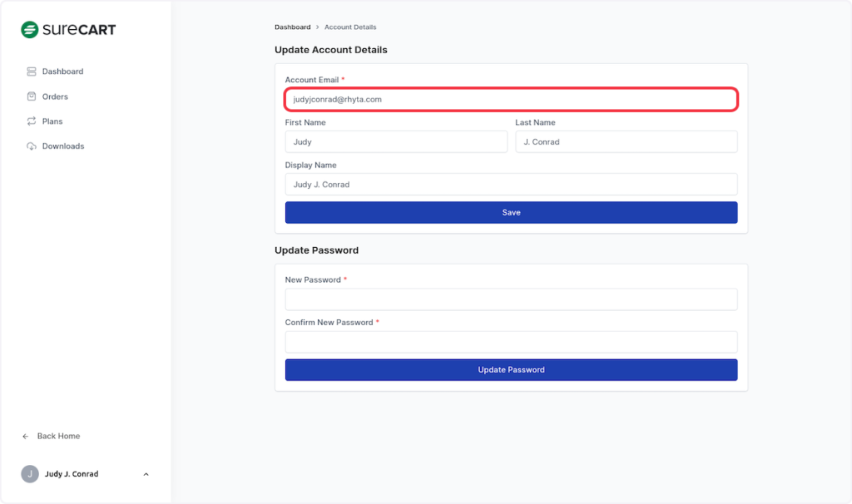Click the New Password input field
Image resolution: width=852 pixels, height=504 pixels.
coord(511,299)
